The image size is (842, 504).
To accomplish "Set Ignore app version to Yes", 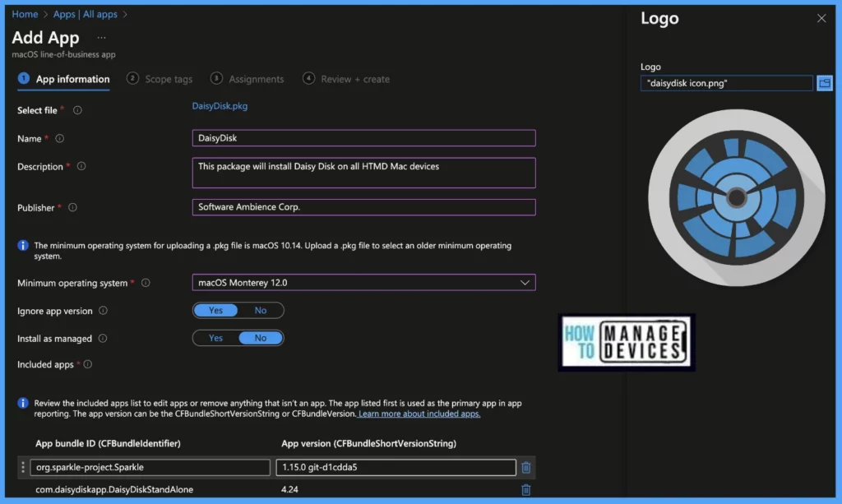I will pos(215,310).
